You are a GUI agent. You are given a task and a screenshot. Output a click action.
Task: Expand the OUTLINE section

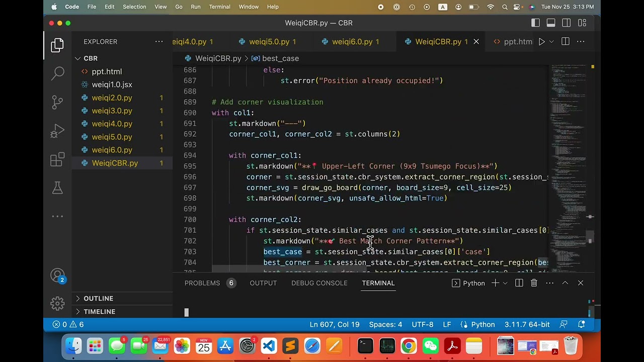(122, 299)
